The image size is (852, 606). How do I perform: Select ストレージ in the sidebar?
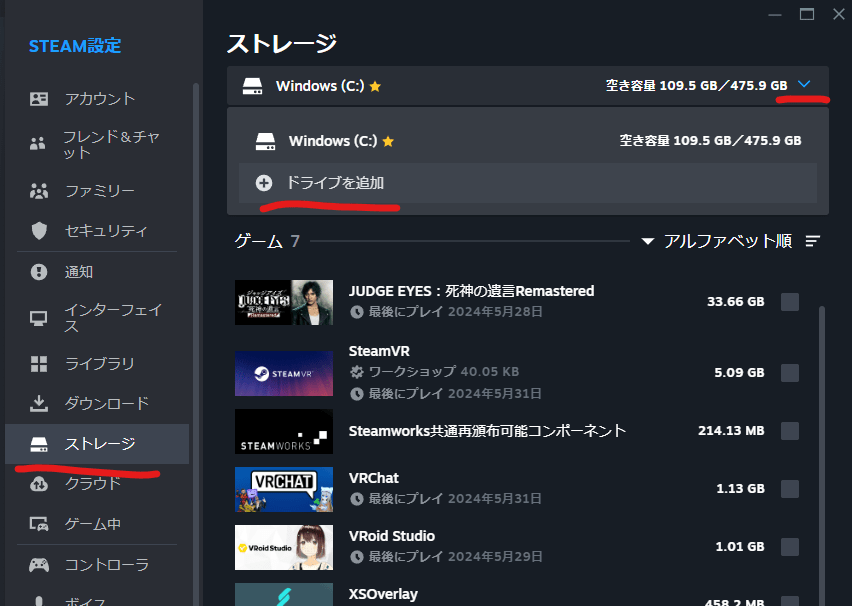pyautogui.click(x=97, y=444)
